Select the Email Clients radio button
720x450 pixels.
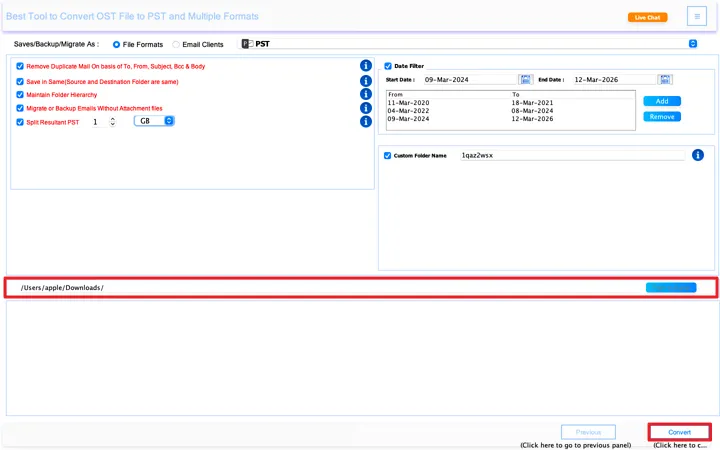pyautogui.click(x=176, y=44)
